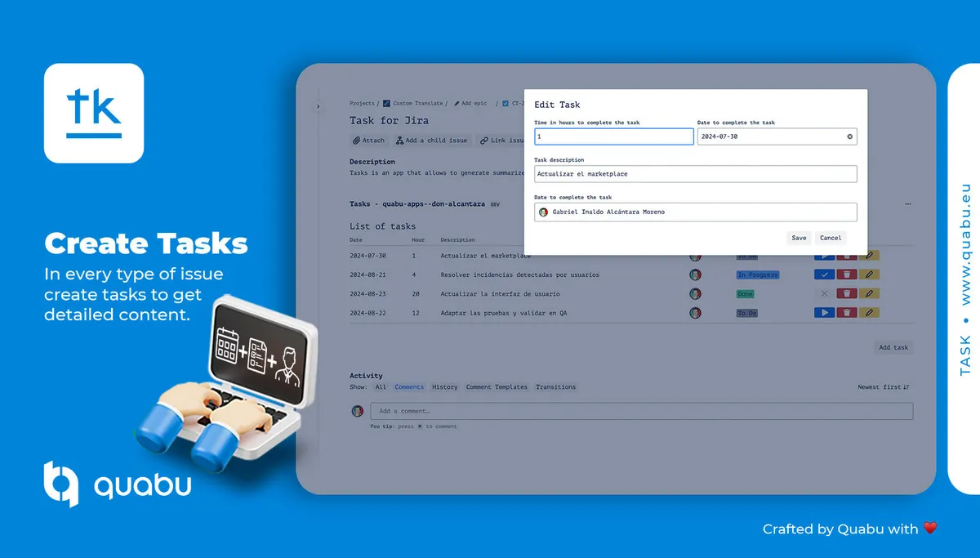Click the 'Resolver incidencias detectadas por usuarios' description
Image resolution: width=980 pixels, height=558 pixels.
(520, 275)
